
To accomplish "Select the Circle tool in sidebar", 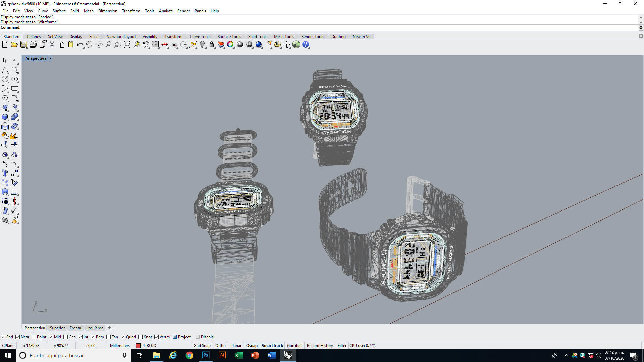I will tap(5, 79).
